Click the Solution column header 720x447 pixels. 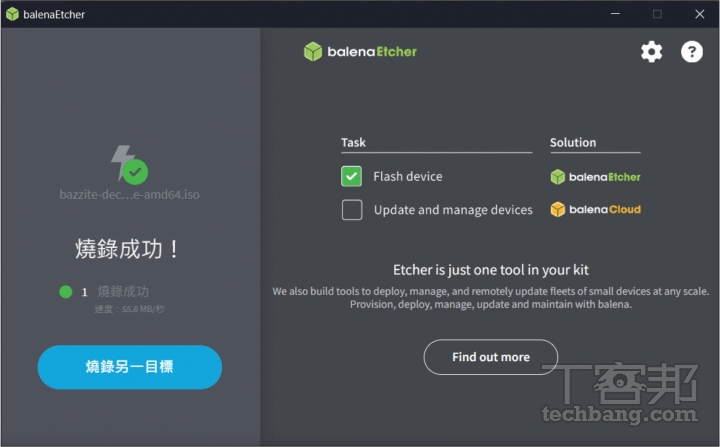pos(573,142)
